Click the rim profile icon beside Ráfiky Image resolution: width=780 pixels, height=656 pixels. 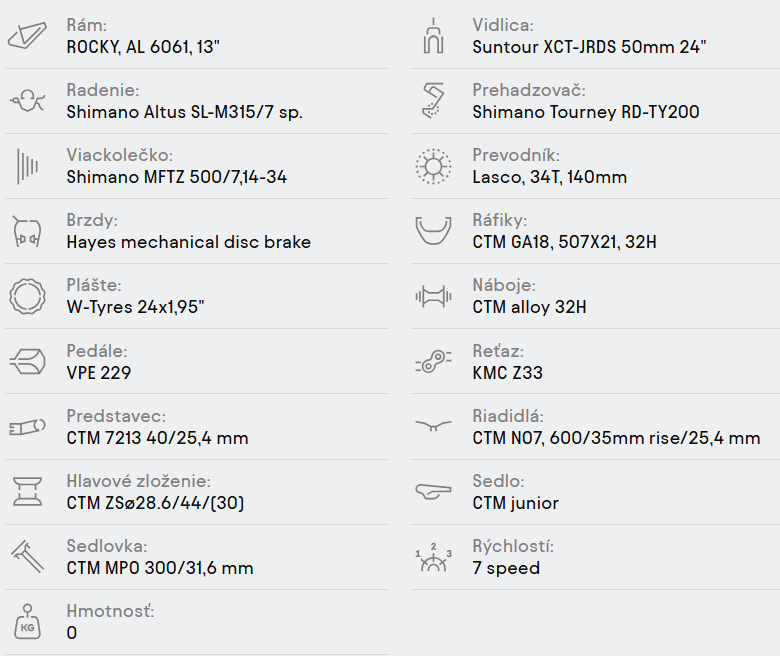[433, 231]
